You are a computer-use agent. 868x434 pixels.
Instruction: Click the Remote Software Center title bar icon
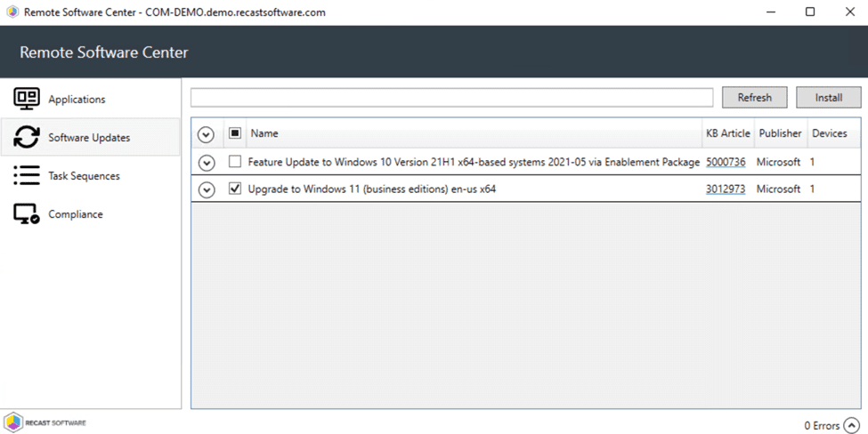12,12
